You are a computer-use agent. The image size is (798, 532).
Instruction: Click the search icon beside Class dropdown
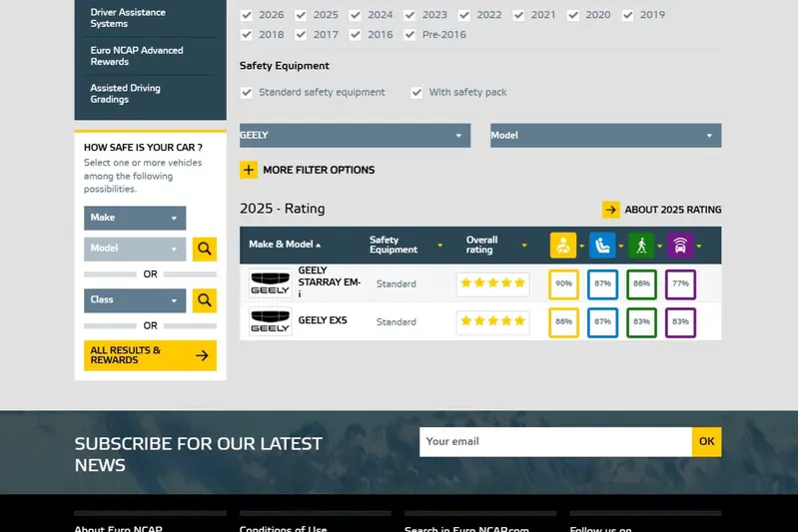coord(204,299)
